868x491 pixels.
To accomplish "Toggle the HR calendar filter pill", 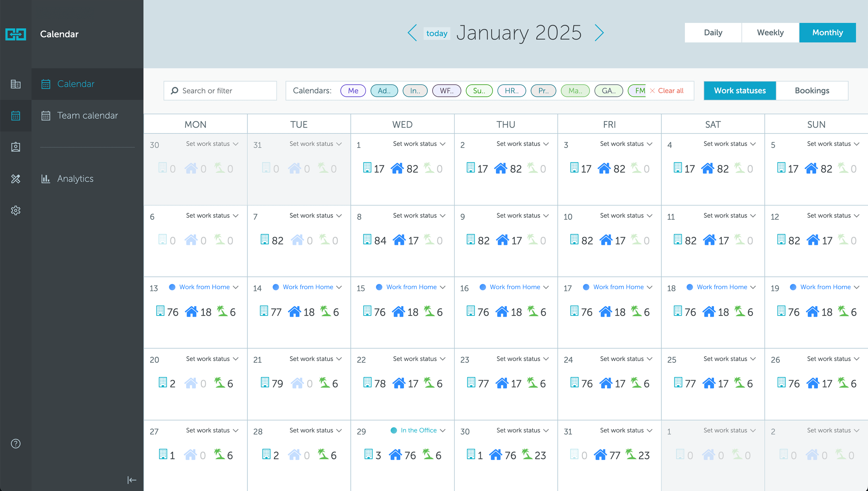I will [x=511, y=90].
